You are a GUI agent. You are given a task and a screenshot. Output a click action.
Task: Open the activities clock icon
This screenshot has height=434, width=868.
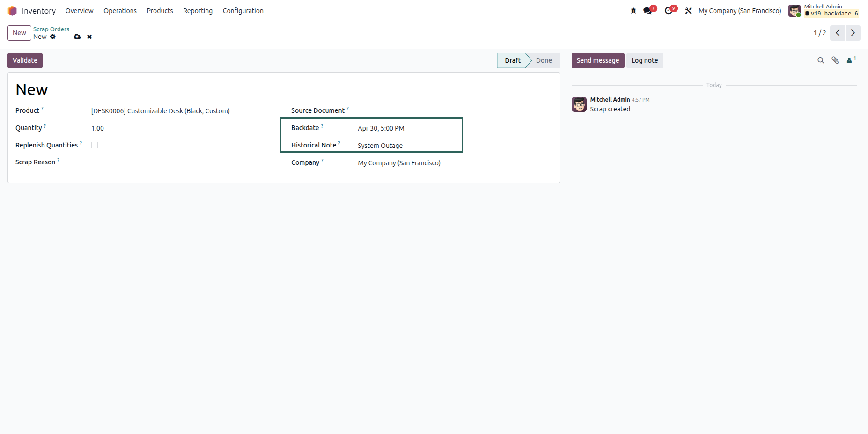(x=669, y=11)
